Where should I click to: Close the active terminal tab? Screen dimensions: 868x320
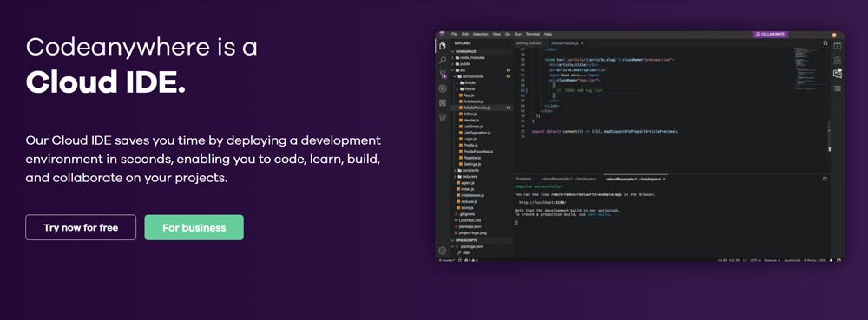click(664, 179)
